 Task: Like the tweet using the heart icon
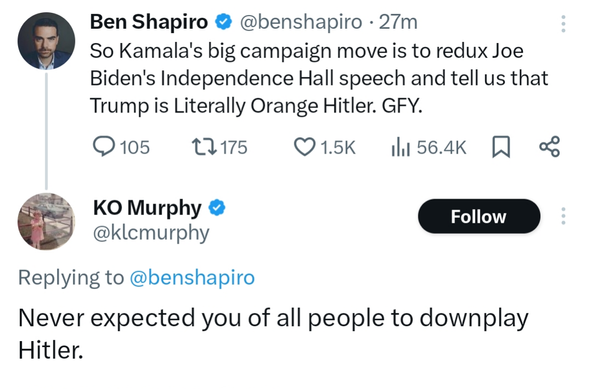click(304, 147)
